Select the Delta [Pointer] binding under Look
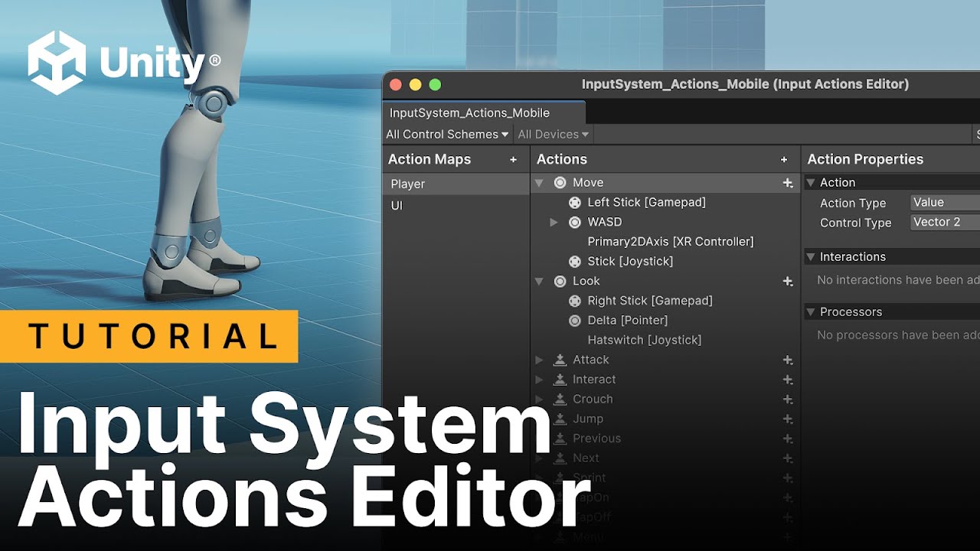980x551 pixels. tap(628, 320)
